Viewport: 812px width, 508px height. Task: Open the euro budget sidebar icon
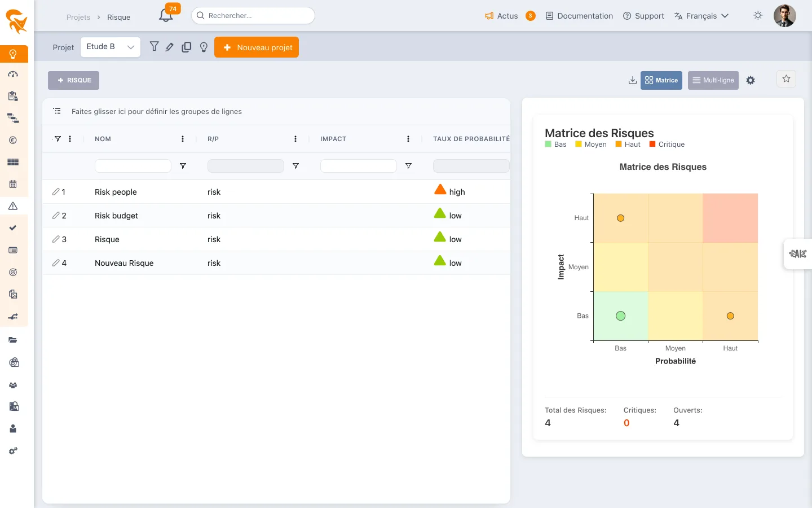(x=13, y=140)
